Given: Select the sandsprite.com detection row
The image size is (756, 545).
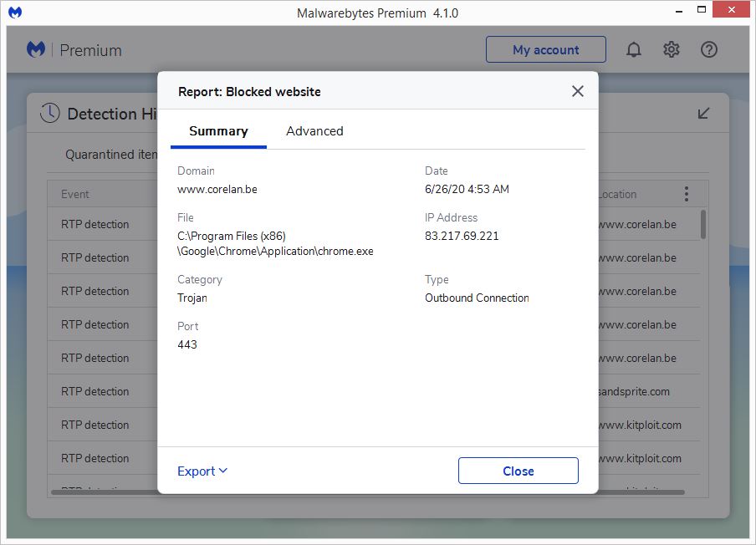Looking at the screenshot, I should (374, 391).
